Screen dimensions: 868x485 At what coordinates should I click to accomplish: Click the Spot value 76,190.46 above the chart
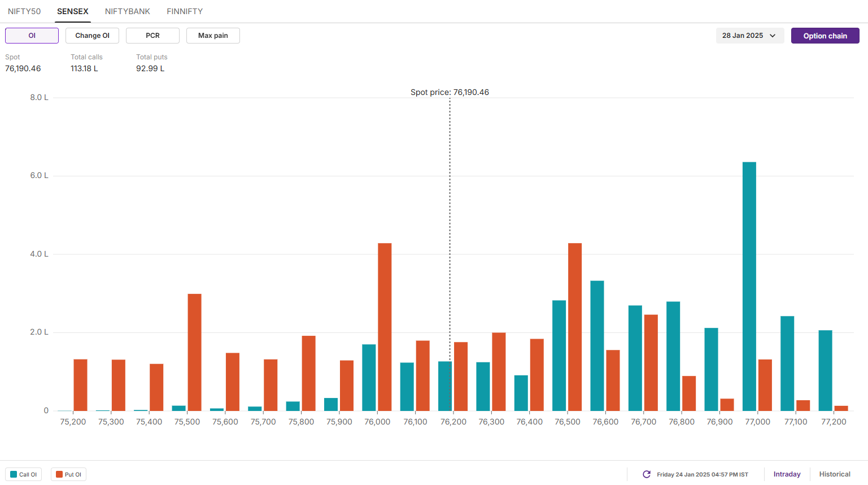(23, 68)
